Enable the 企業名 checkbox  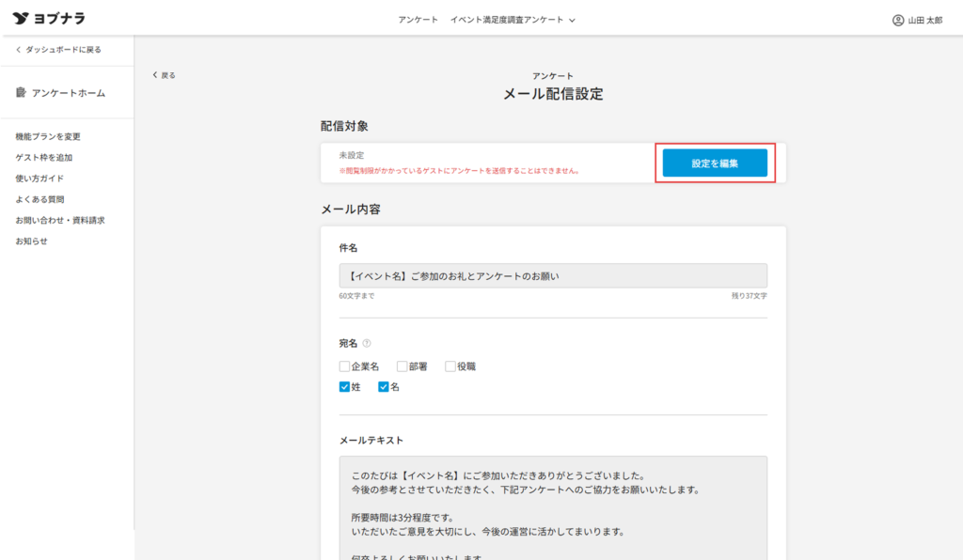345,366
